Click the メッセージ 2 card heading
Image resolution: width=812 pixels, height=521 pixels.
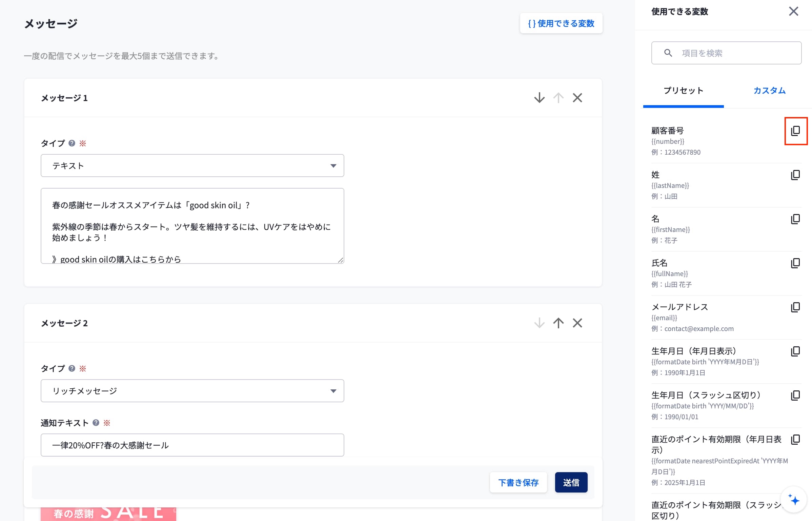[x=64, y=324]
